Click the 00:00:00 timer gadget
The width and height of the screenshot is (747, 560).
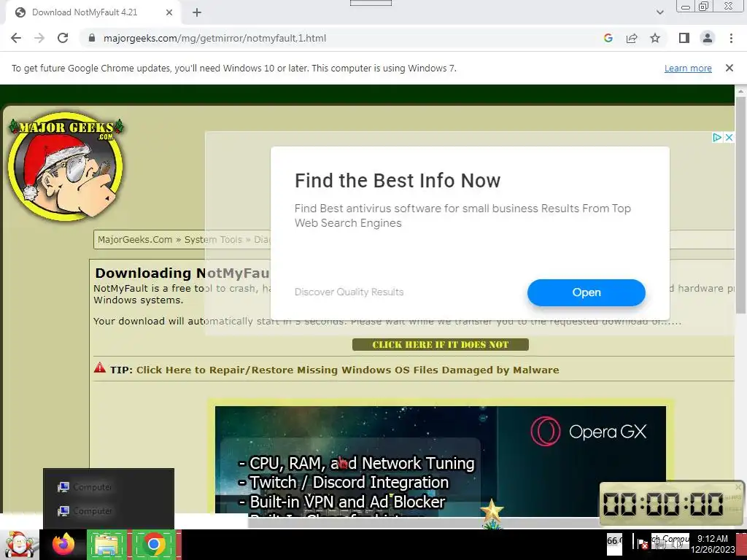pos(663,504)
